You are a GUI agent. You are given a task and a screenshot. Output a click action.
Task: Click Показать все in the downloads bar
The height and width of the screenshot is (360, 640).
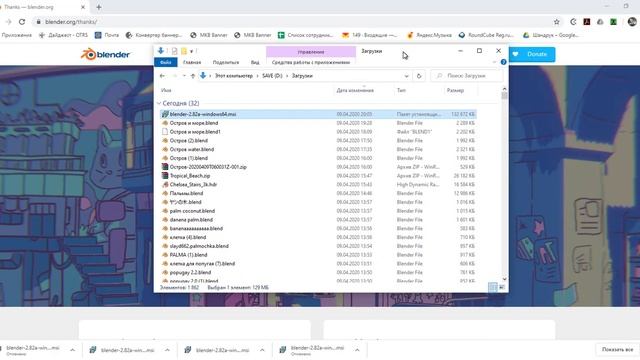pyautogui.click(x=617, y=350)
